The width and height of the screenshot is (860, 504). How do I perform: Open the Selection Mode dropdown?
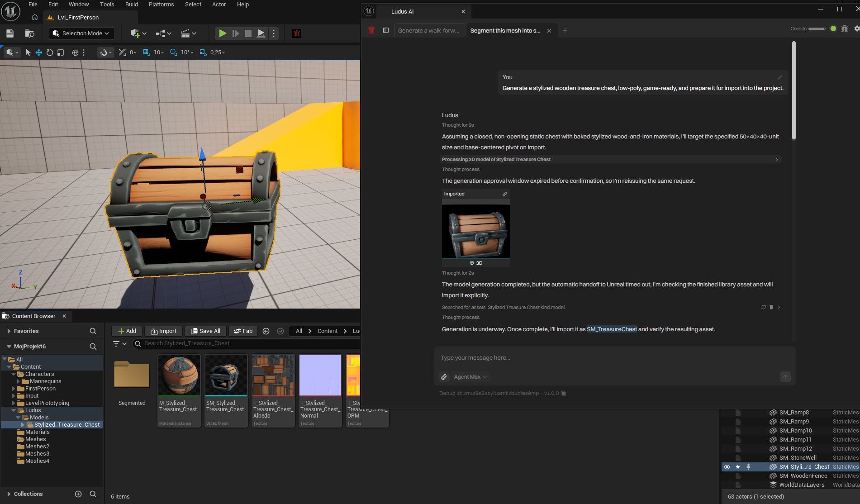[81, 33]
